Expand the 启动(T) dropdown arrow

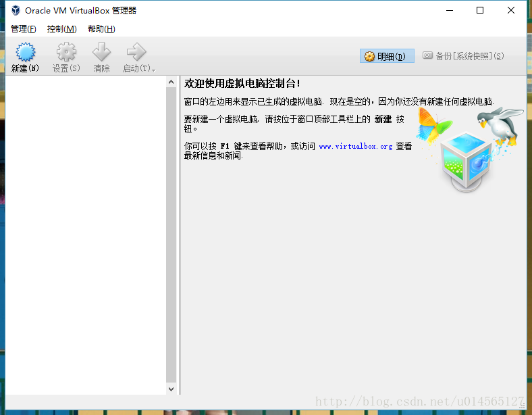tap(154, 70)
